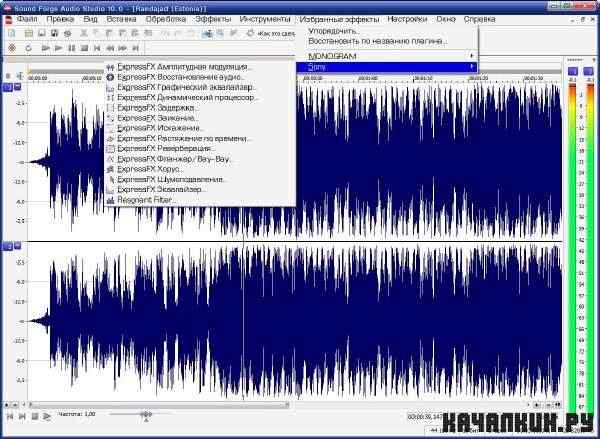
Task: Click the Open file toolbar icon
Action: (x=29, y=33)
